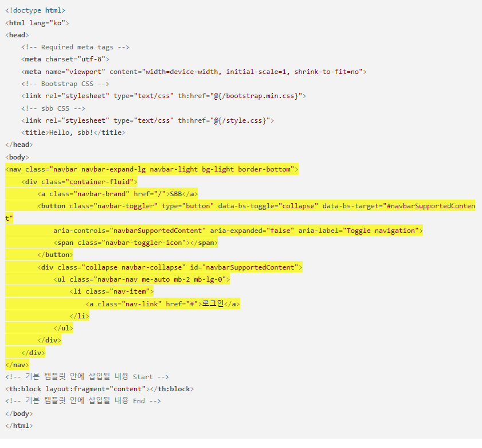Viewport: 482px width, 448px height.
Task: Click the '내용 End' comment line
Action: tap(83, 400)
